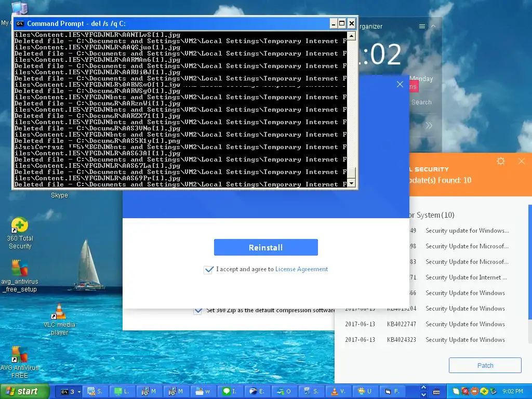This screenshot has height=399, width=532.
Task: Switch to the 'I.' chat taskbar window
Action: pyautogui.click(x=230, y=392)
